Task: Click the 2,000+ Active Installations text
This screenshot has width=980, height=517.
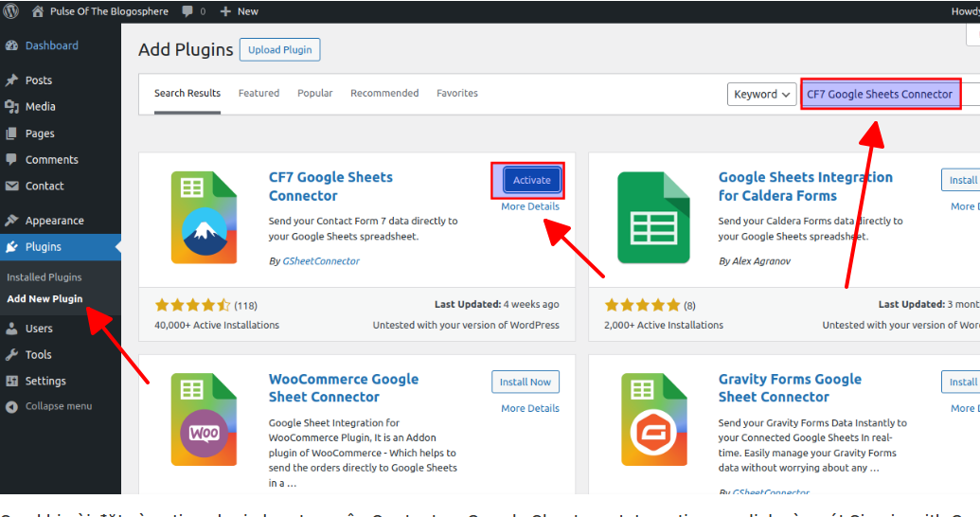Action: pos(664,325)
